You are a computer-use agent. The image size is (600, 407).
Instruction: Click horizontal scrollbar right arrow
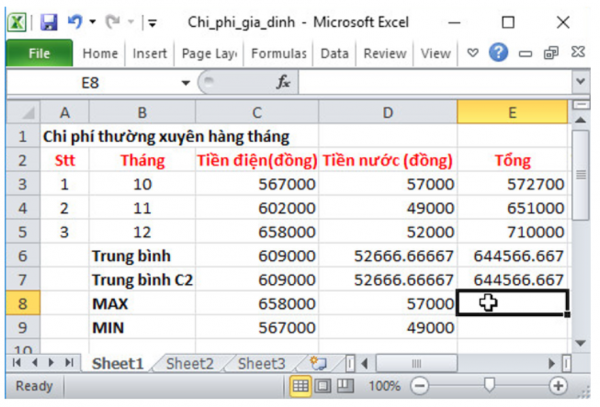[x=551, y=363]
